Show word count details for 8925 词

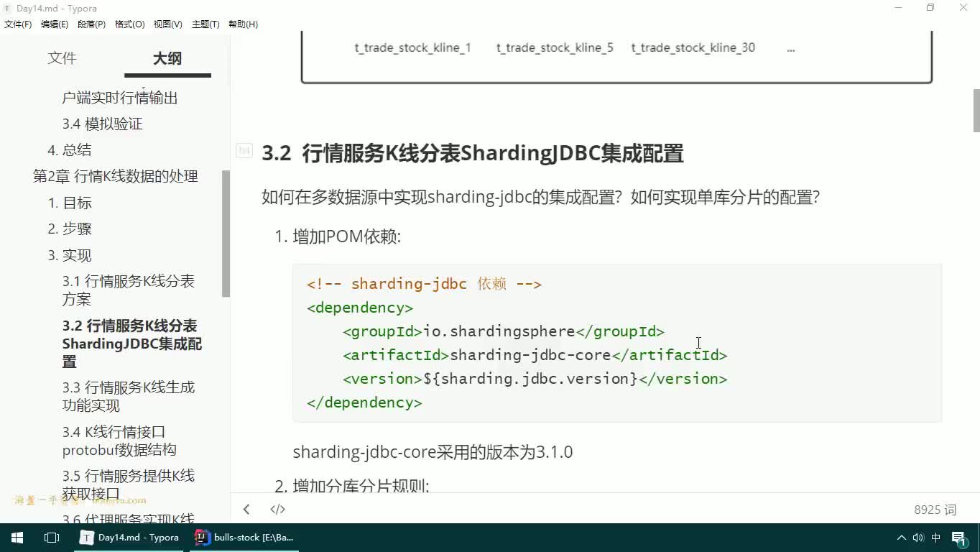(935, 510)
